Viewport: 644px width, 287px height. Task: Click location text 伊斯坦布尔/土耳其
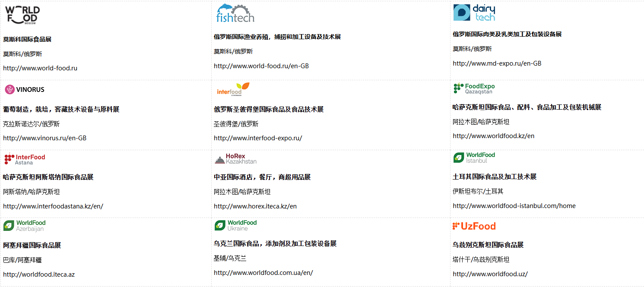click(x=478, y=192)
